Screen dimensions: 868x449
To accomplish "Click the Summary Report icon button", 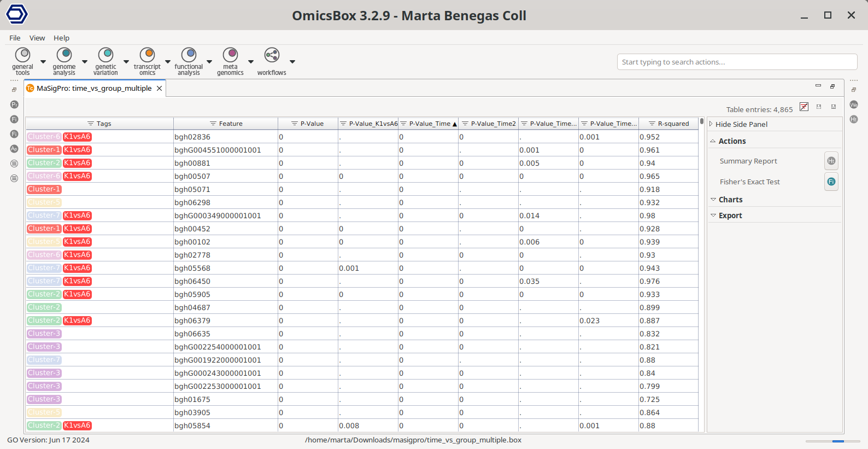I will [x=831, y=161].
